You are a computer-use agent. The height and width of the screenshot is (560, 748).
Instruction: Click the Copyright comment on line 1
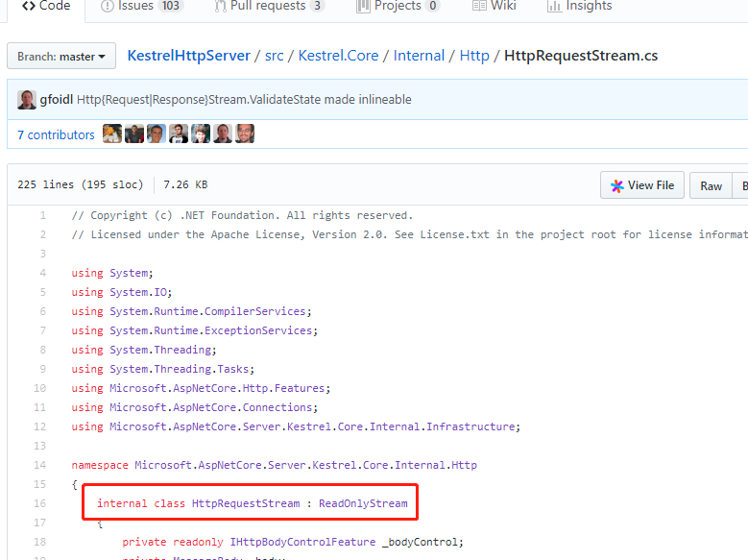coord(242,215)
